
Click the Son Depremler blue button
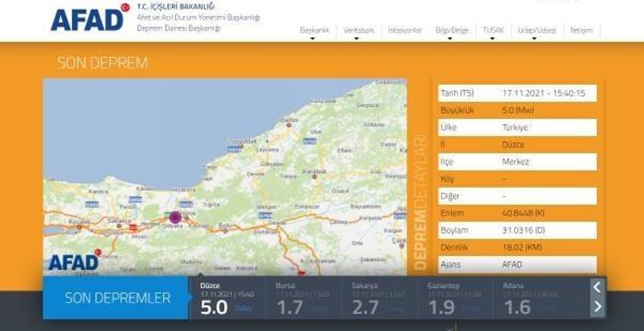coord(117,298)
